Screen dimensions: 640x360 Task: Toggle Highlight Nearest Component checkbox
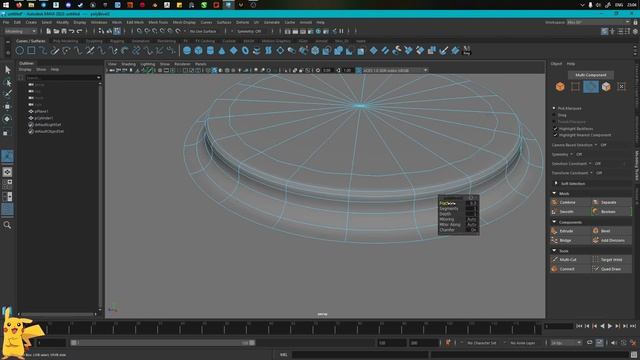click(x=556, y=135)
